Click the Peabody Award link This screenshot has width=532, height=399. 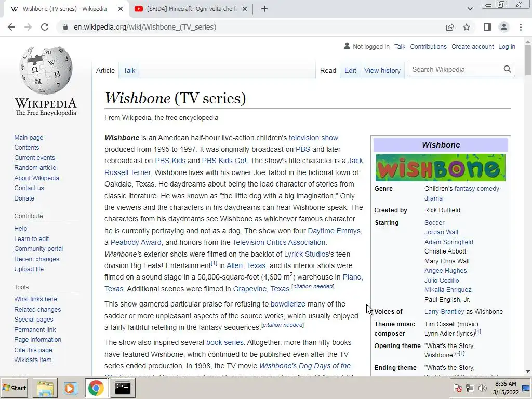(x=136, y=242)
